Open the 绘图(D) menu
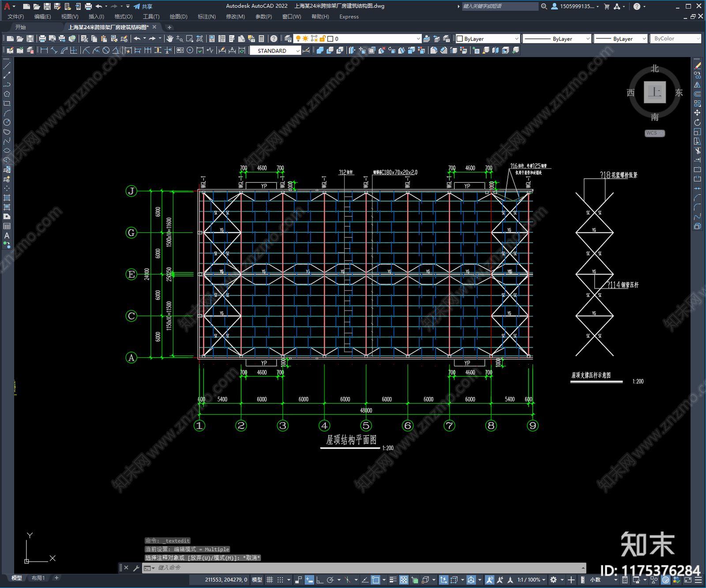706x588 pixels. tap(178, 17)
